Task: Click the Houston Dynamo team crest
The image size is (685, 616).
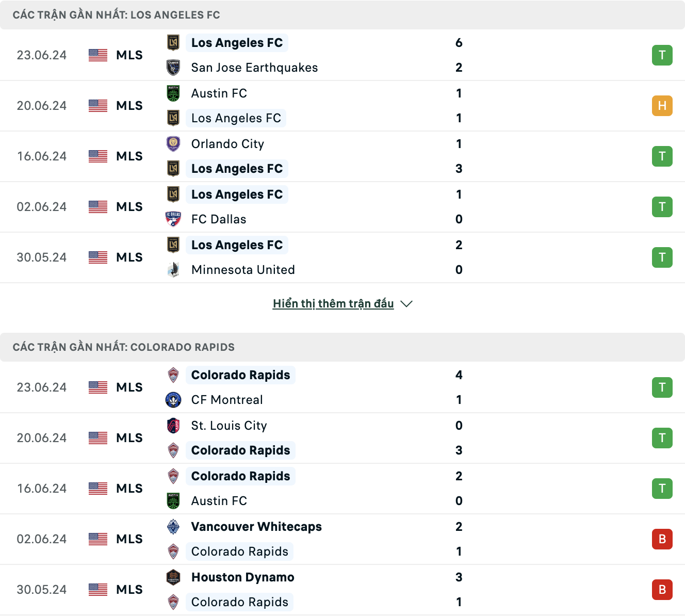Action: coord(173,577)
